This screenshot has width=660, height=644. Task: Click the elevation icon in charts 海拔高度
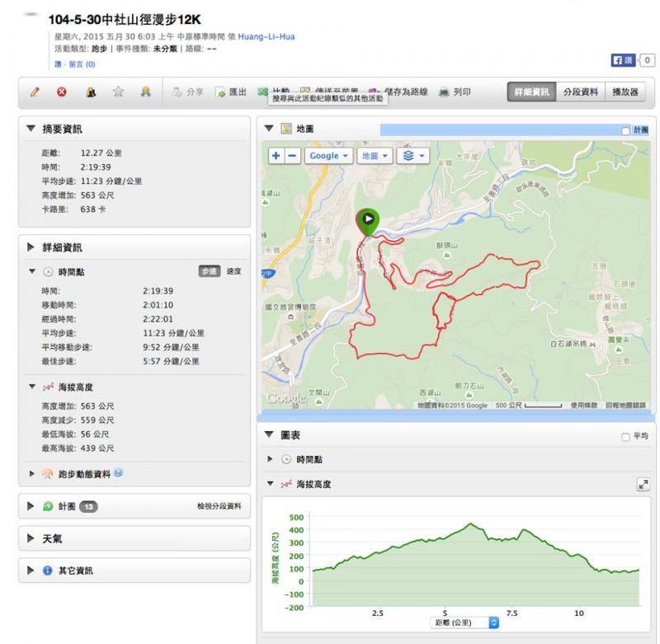coord(286,484)
